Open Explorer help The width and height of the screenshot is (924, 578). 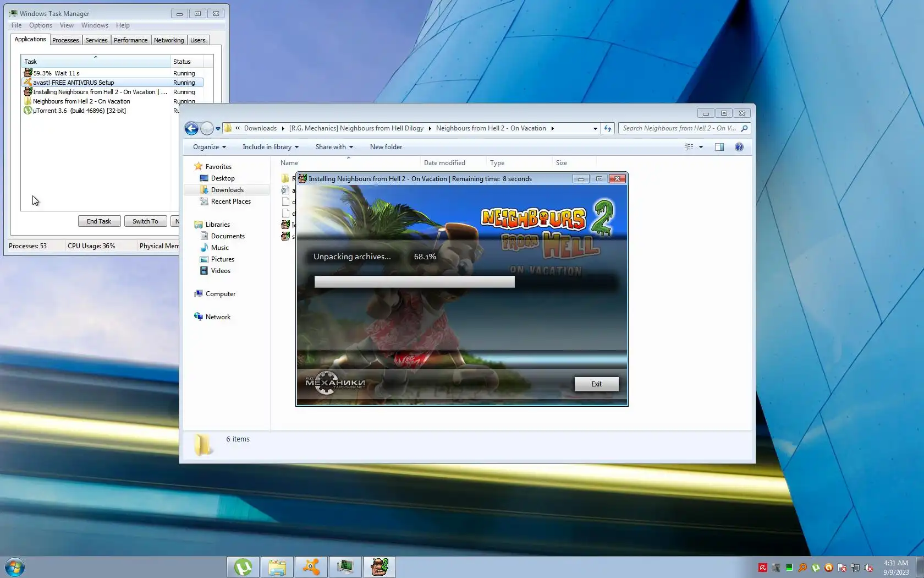[739, 147]
